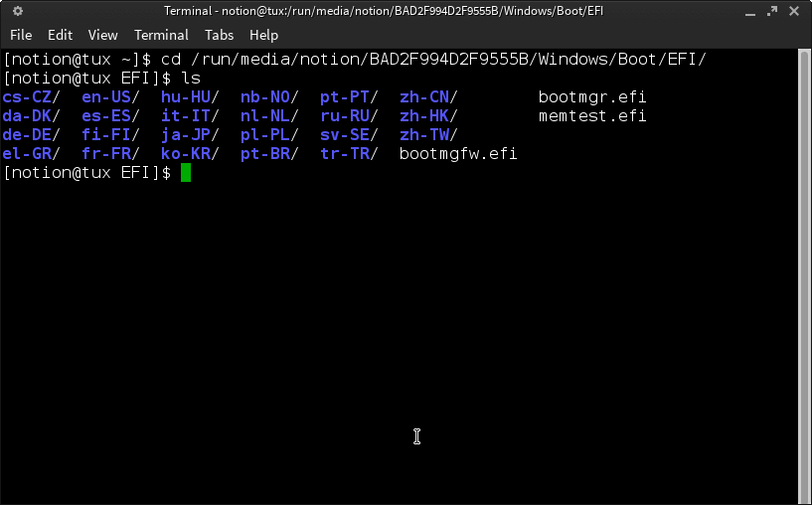Click the ja-JP directory name
The width and height of the screenshot is (812, 505).
tap(186, 134)
